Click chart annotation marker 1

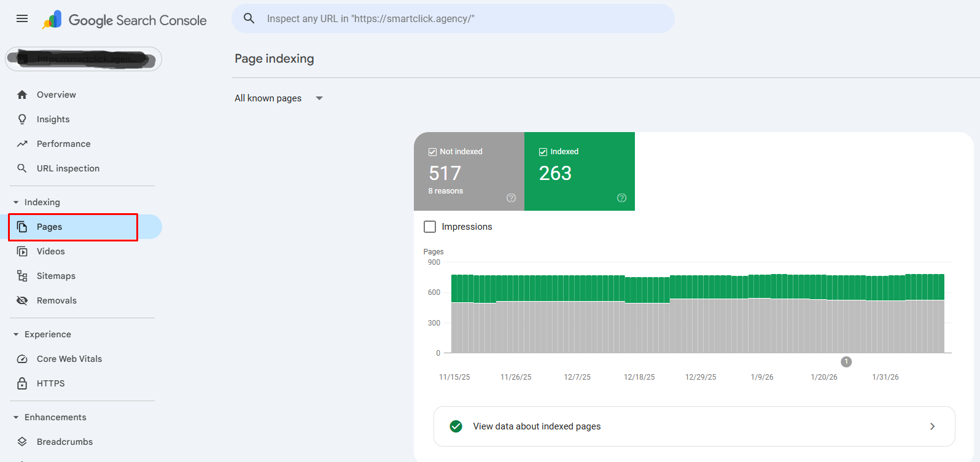(846, 362)
